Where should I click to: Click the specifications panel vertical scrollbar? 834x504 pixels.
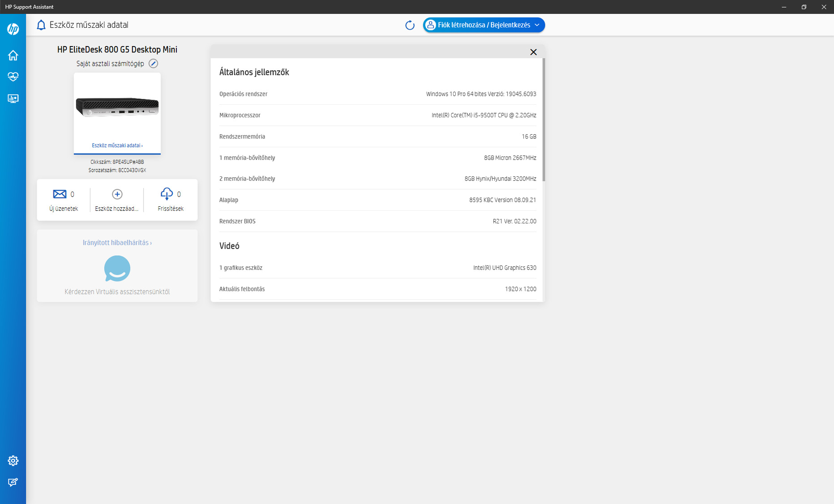pos(544,120)
